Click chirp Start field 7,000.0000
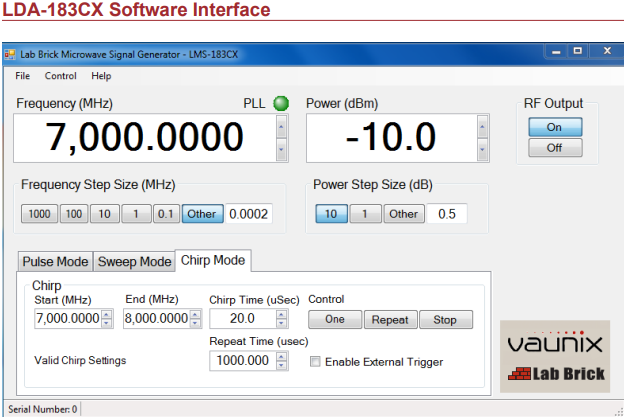Screen dimensions: 624x417 [x=68, y=318]
